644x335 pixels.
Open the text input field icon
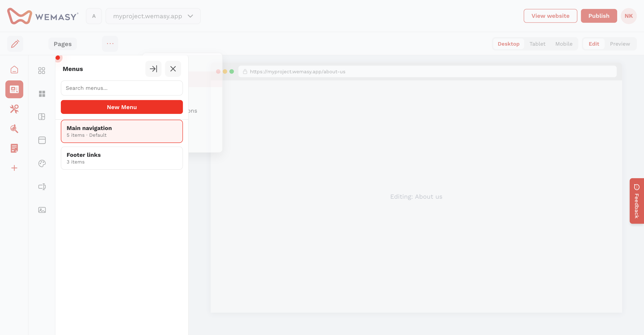tap(42, 187)
